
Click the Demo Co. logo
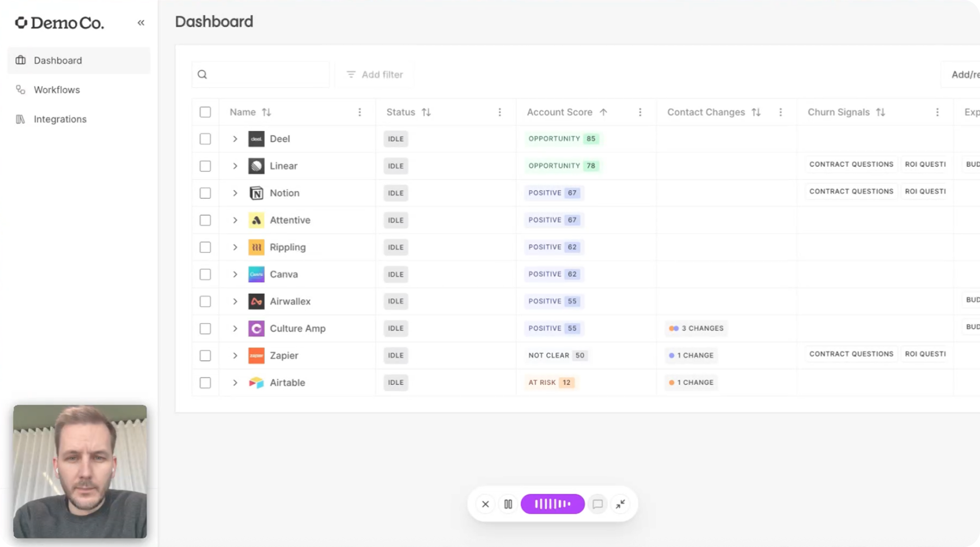coord(59,23)
